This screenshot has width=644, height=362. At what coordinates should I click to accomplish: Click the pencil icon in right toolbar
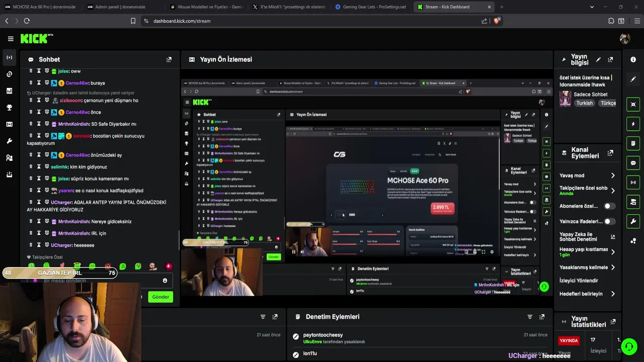[633, 79]
